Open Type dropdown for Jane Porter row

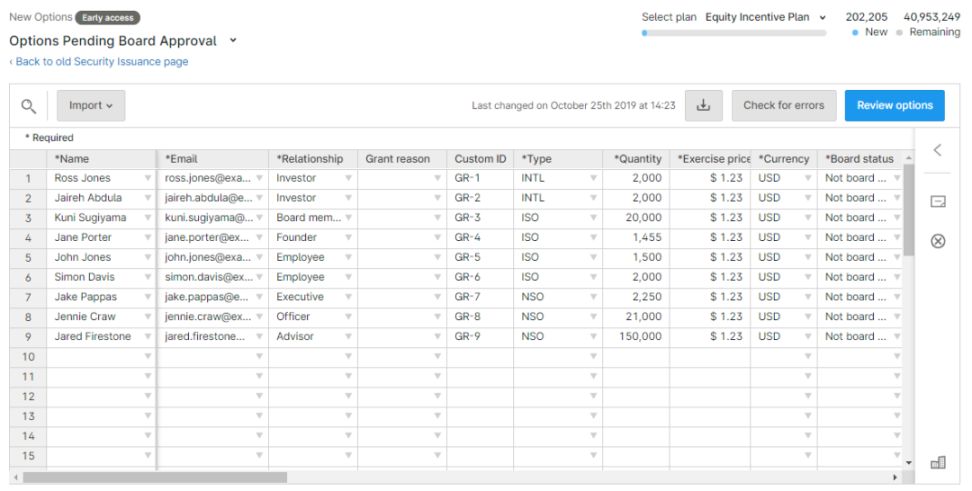click(593, 238)
